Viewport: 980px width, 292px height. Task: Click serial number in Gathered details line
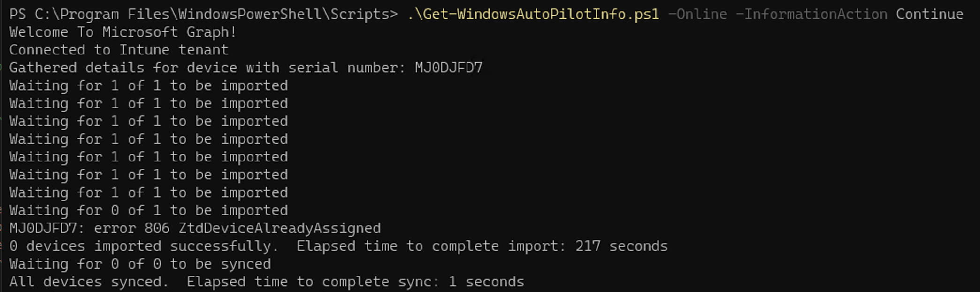[x=448, y=68]
